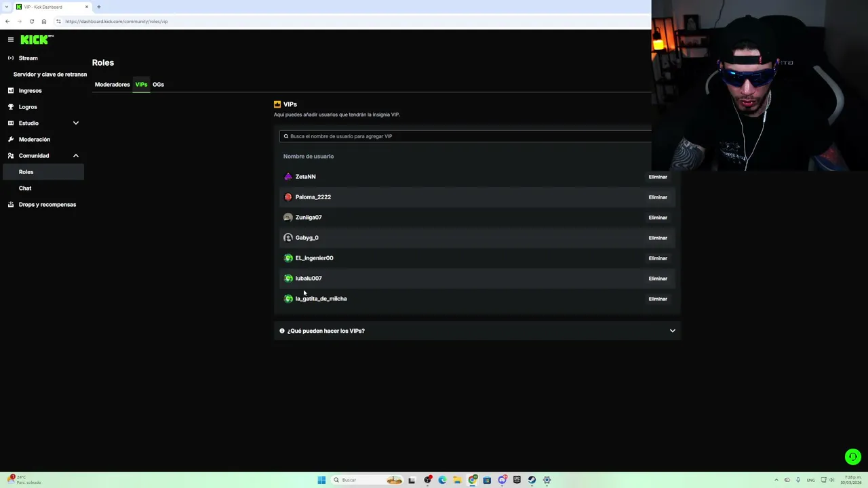Click the Kick logo
The image size is (868, 488).
(x=37, y=40)
